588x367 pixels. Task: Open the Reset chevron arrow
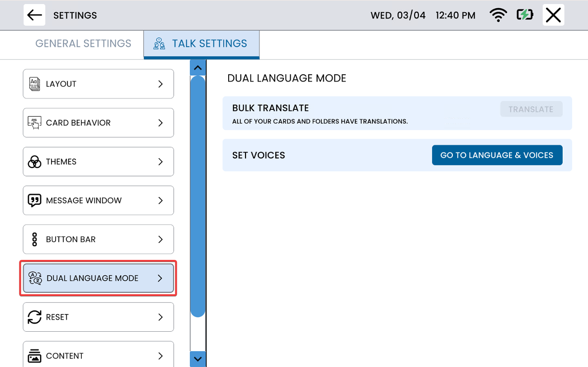[160, 317]
